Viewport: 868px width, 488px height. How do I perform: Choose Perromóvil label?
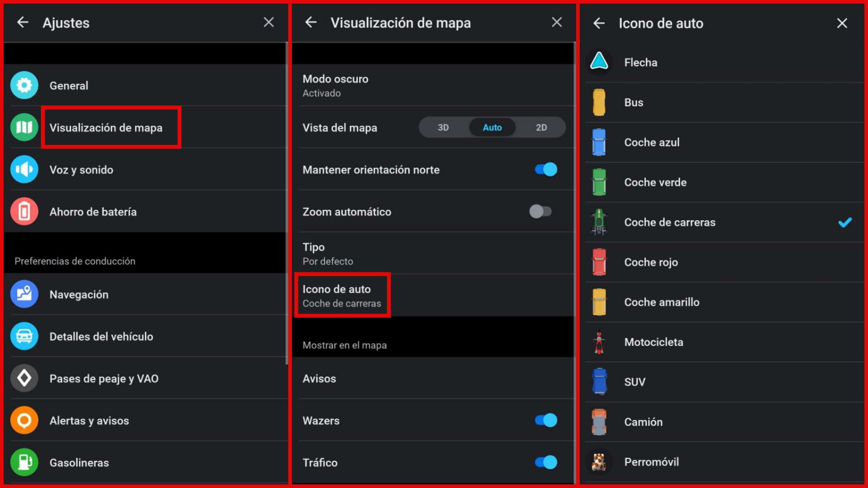coord(652,462)
